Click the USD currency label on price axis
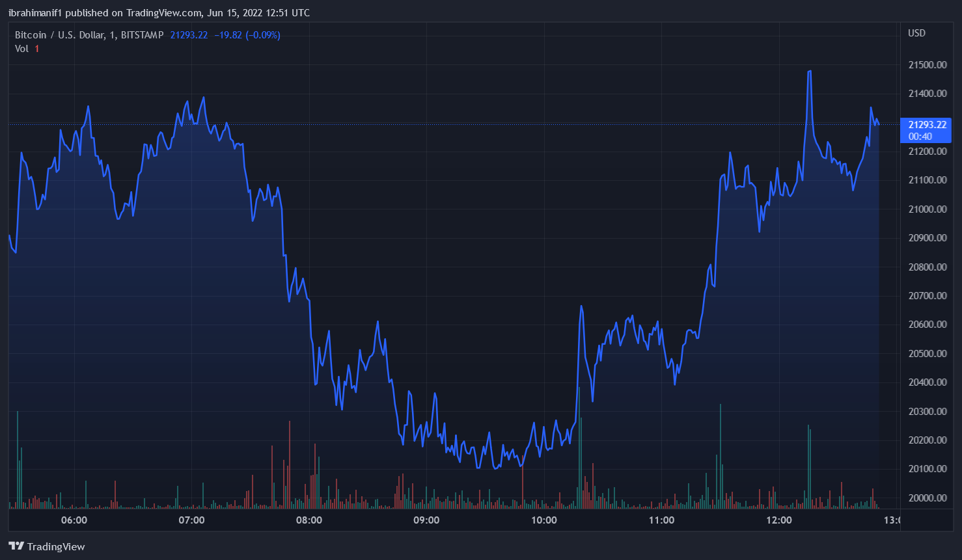 [916, 33]
